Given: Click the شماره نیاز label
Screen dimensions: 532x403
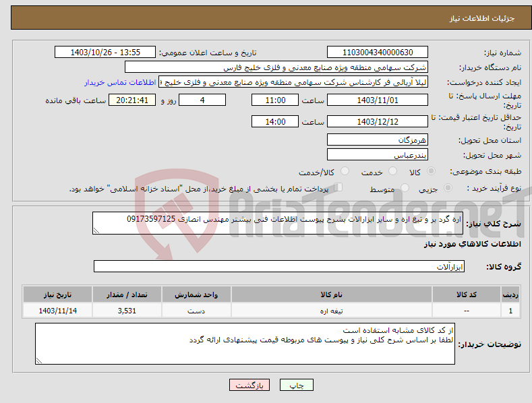Looking at the screenshot, I should tap(502, 53).
